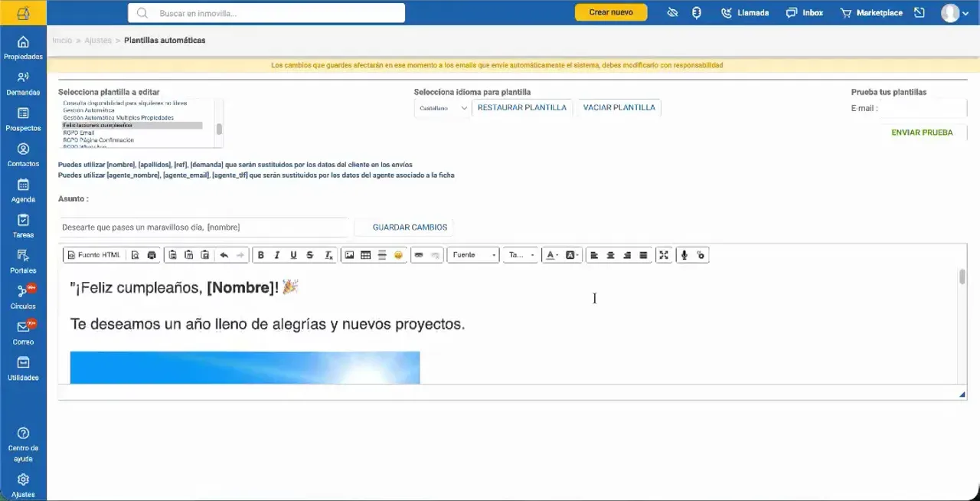Open the Fuente font dropdown

pos(473,255)
